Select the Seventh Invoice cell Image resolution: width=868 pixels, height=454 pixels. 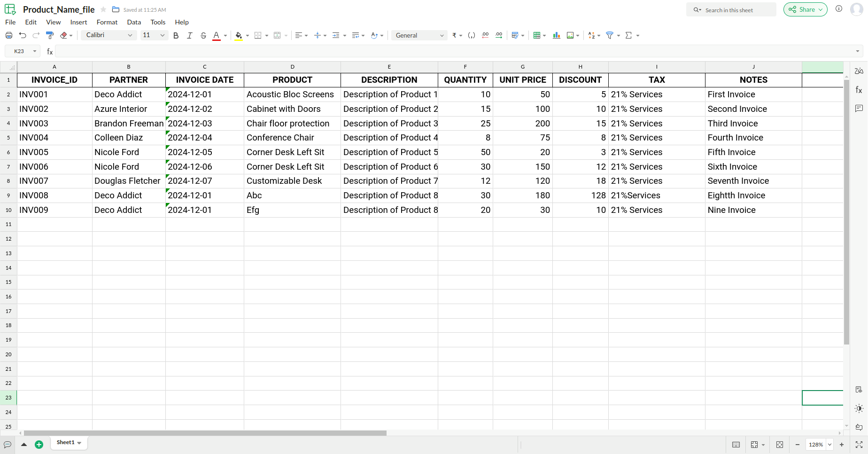coord(753,181)
